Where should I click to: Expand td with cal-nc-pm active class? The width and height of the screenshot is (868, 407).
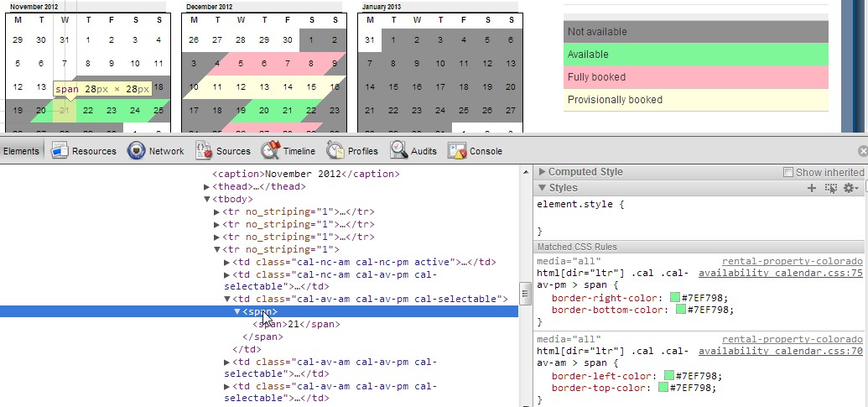point(227,262)
